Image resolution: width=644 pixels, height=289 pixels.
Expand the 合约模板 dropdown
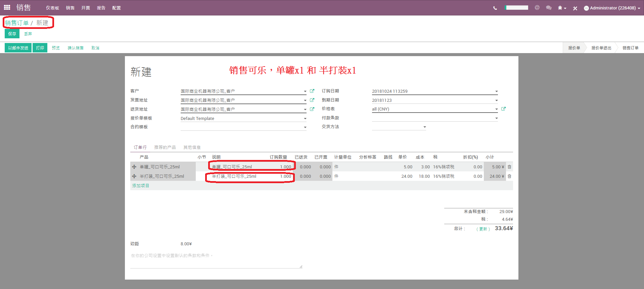305,127
